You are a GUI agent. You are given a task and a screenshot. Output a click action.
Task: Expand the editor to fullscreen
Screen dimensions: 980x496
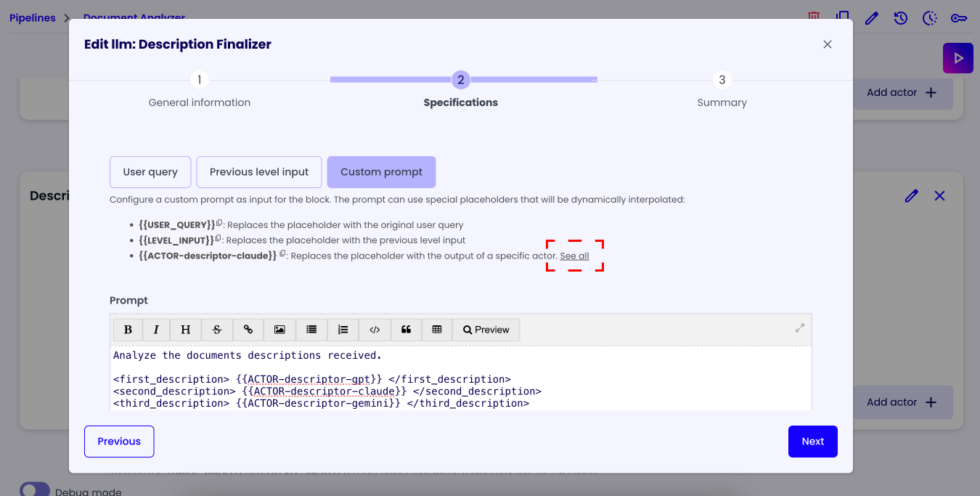pyautogui.click(x=800, y=328)
